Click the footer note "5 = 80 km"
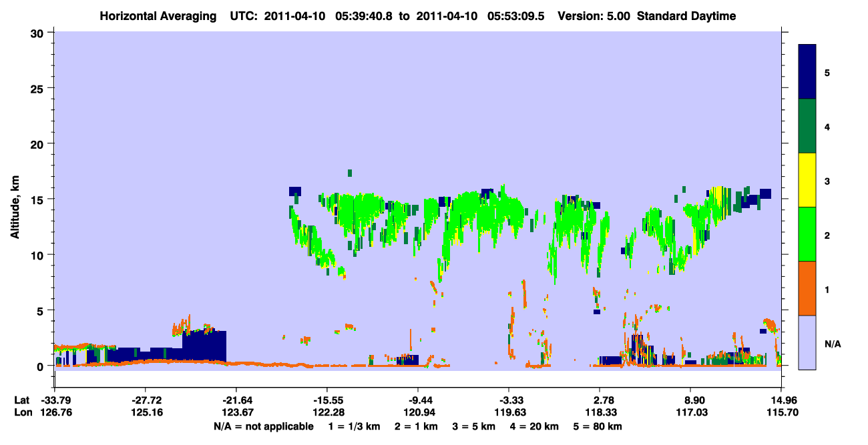 click(x=598, y=426)
